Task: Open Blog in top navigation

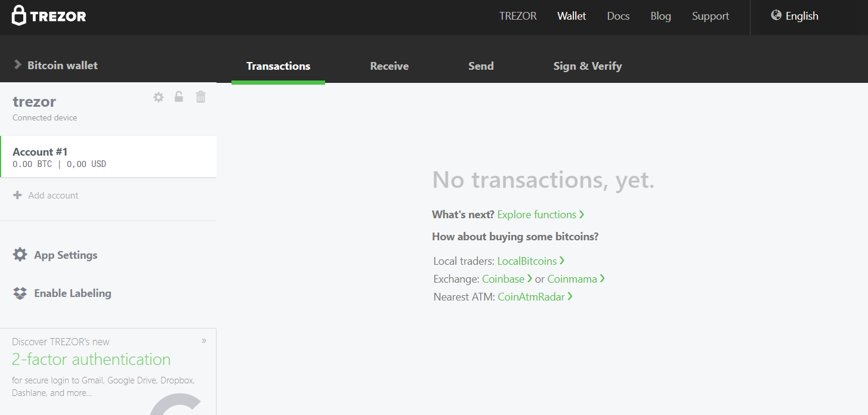Action: 660,16
